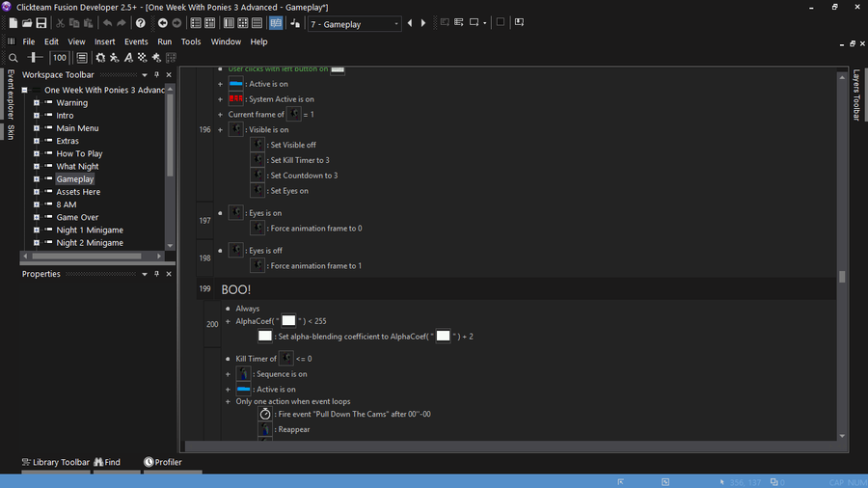Expand the Game Over frame node
This screenshot has width=868, height=488.
pyautogui.click(x=37, y=217)
